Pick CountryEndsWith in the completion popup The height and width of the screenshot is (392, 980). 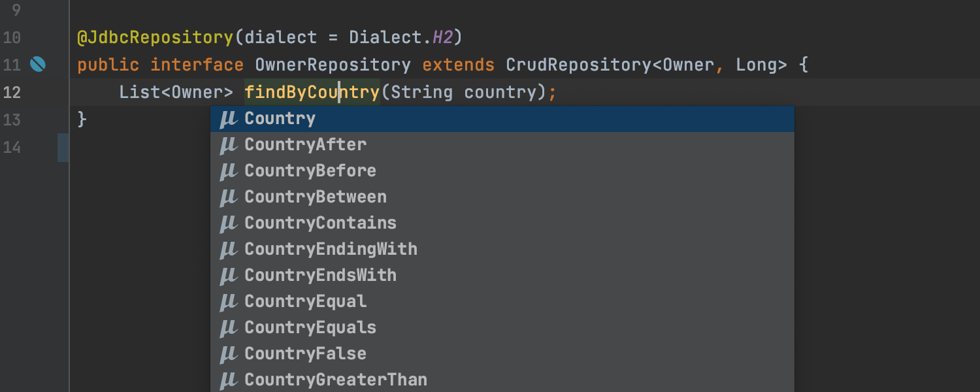(x=502, y=276)
